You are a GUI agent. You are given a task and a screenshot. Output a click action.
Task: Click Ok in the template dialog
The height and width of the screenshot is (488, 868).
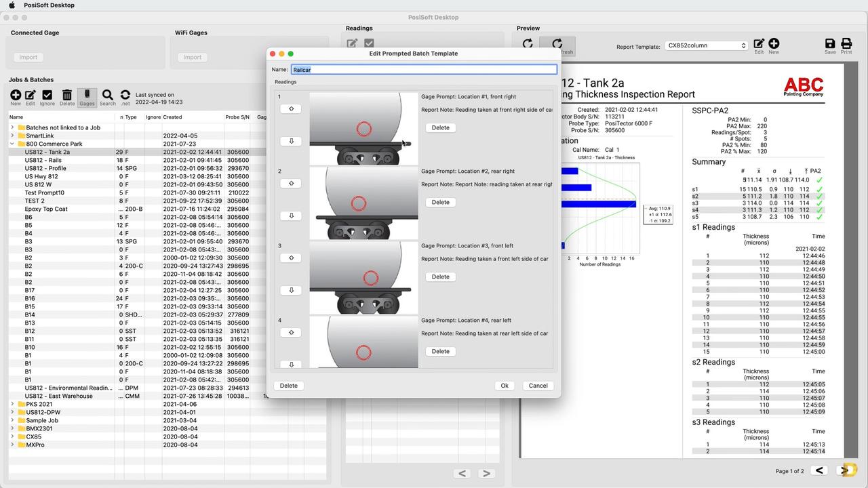pyautogui.click(x=504, y=386)
